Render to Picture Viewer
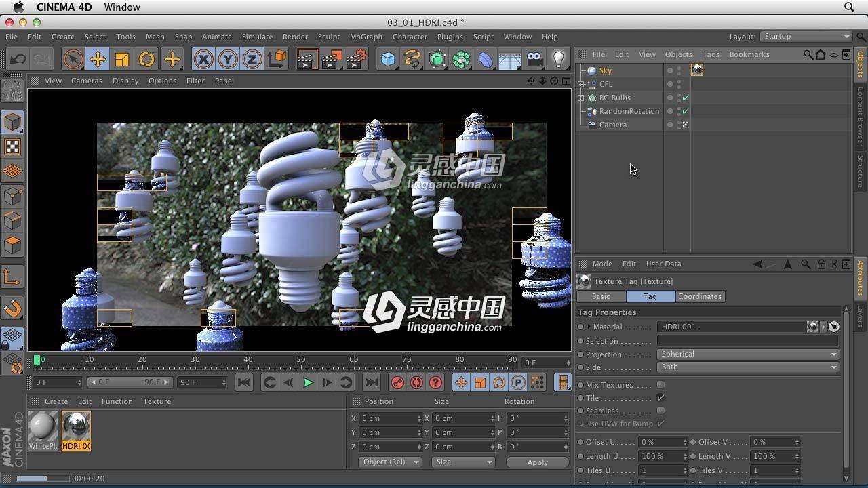The image size is (868, 488). pyautogui.click(x=331, y=59)
